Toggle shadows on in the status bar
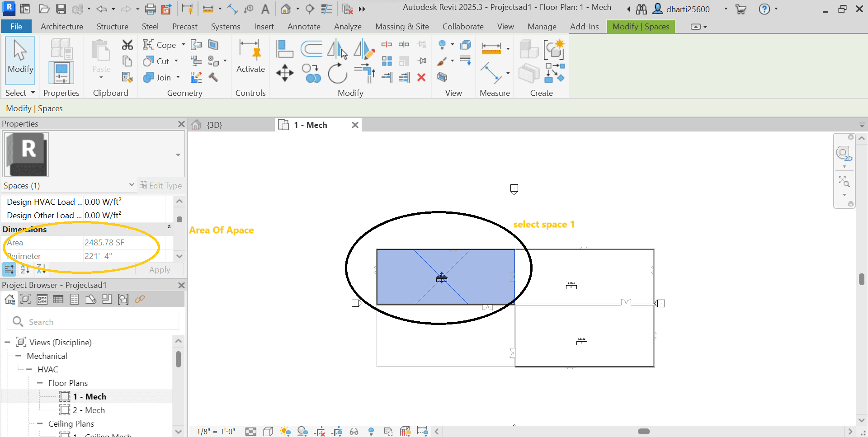The image size is (868, 437). pos(303,431)
